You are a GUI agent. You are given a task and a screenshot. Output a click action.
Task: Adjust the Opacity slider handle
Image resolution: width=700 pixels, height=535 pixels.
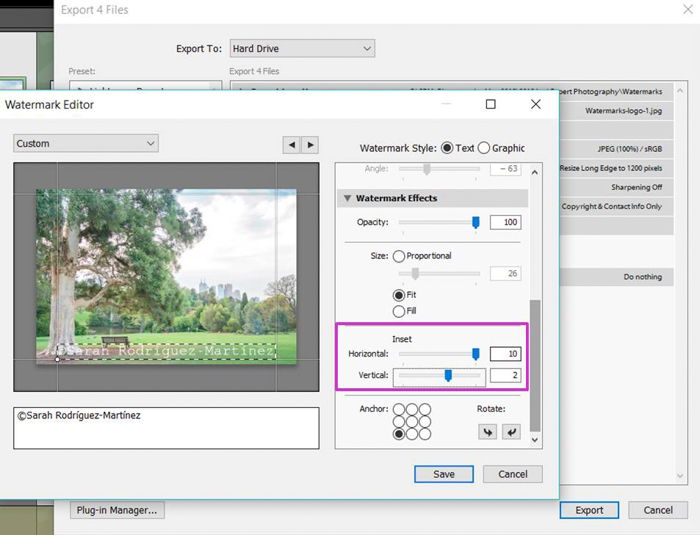click(x=476, y=222)
